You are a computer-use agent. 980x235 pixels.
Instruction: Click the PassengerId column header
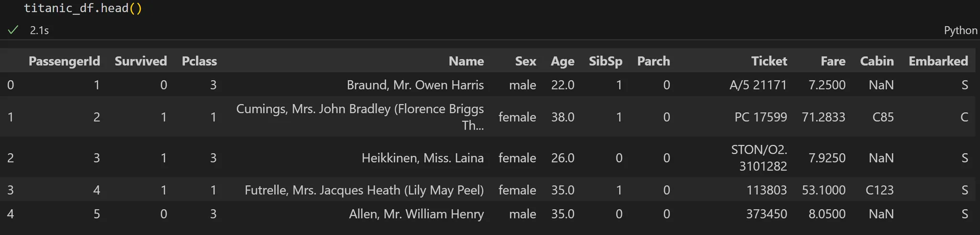pyautogui.click(x=64, y=61)
